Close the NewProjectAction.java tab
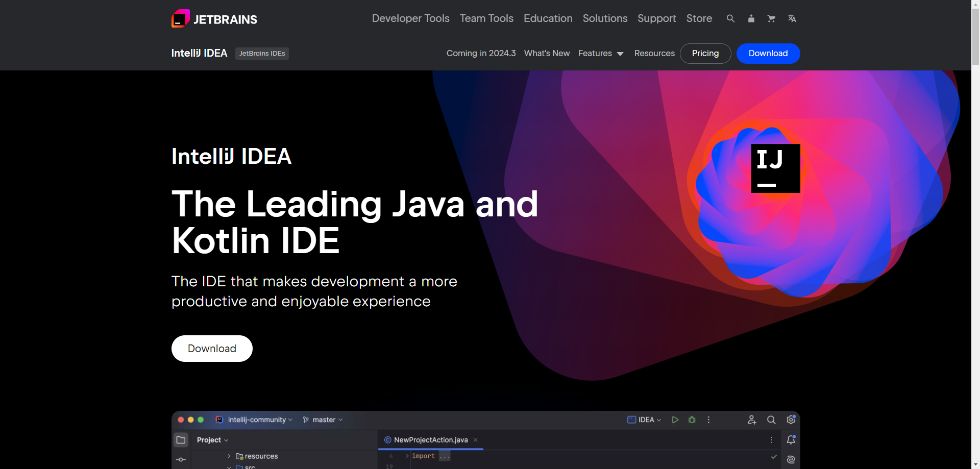Viewport: 980px width, 469px height. pos(475,440)
